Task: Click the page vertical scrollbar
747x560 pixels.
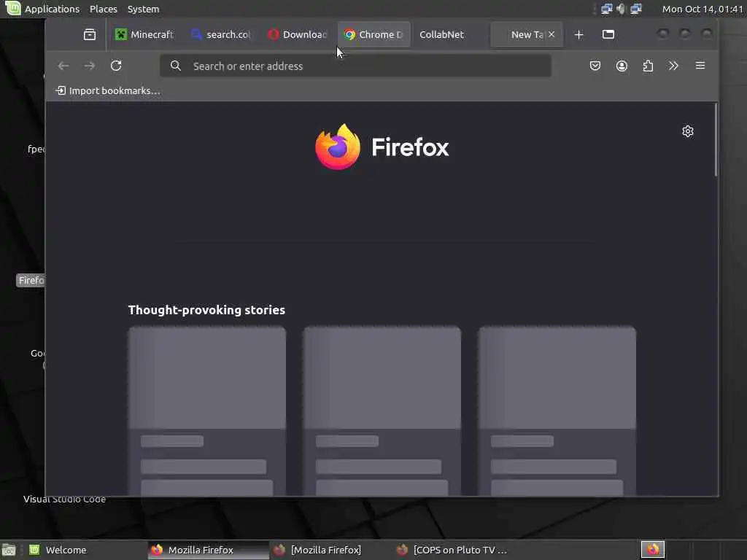Action: (716, 141)
